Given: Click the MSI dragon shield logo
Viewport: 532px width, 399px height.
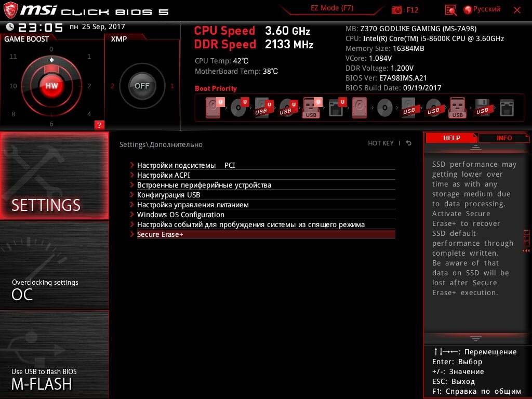Looking at the screenshot, I should [10, 10].
